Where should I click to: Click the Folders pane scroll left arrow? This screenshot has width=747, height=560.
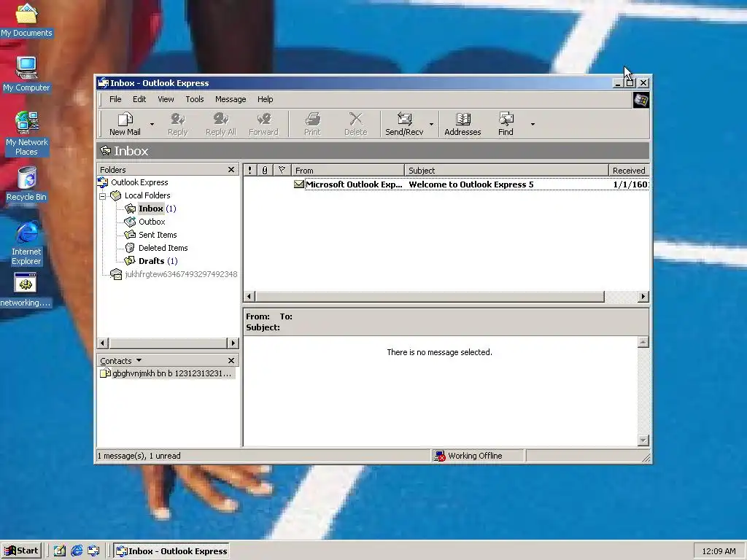tap(103, 343)
